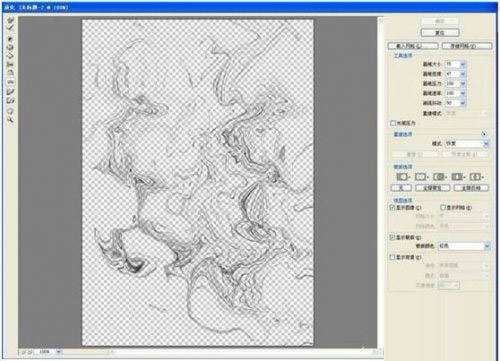
Task: Click the 工具选项 section label
Action: [403, 56]
